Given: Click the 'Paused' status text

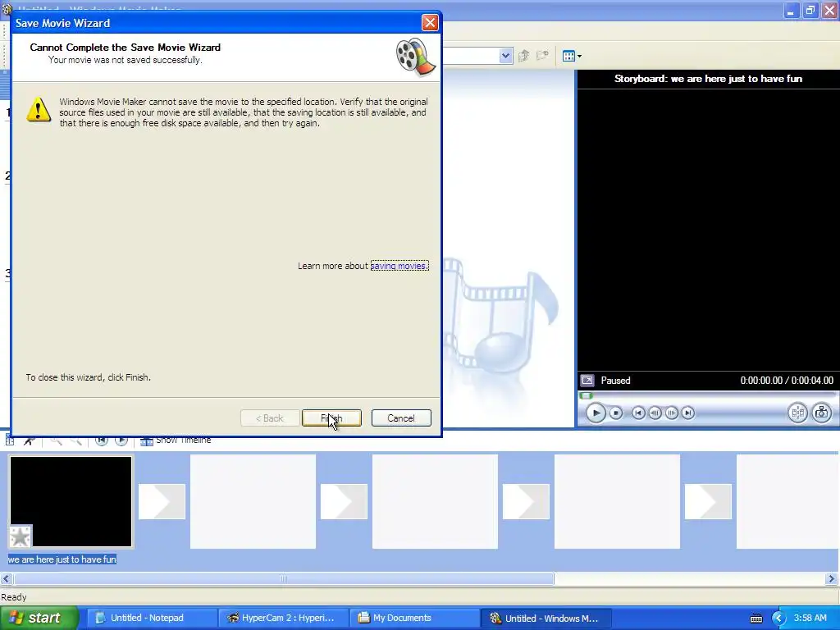Looking at the screenshot, I should click(615, 381).
